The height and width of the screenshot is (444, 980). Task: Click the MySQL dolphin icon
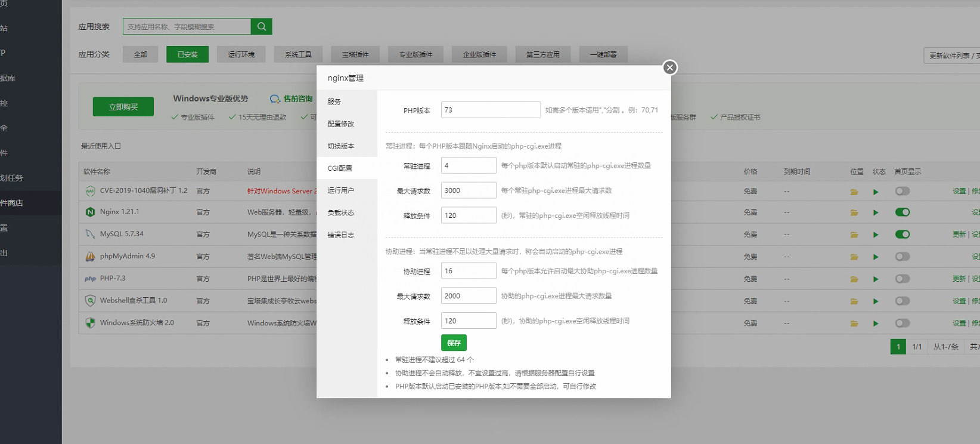point(90,234)
